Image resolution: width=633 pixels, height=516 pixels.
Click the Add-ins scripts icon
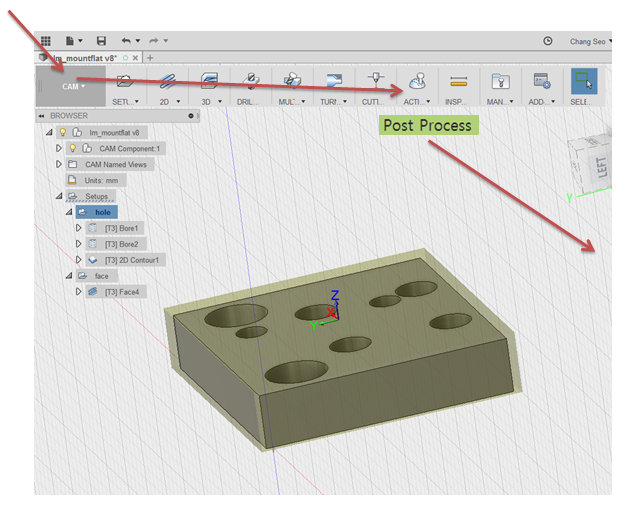tap(542, 81)
